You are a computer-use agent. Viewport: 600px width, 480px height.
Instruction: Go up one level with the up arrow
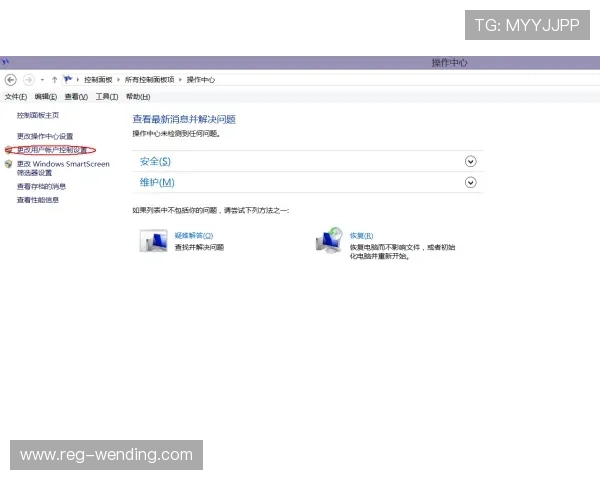(54, 80)
